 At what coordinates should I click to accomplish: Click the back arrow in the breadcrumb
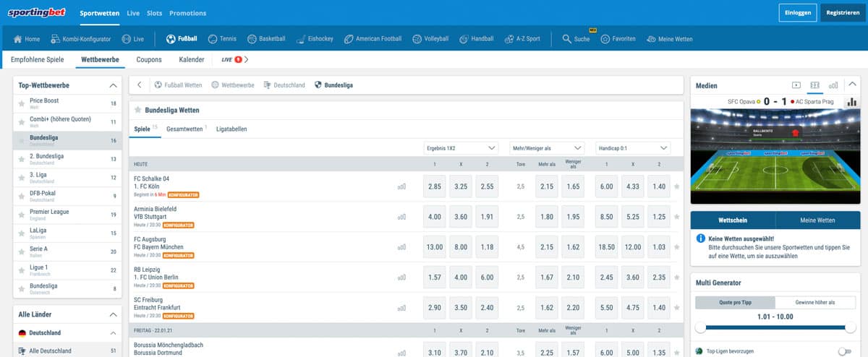click(x=139, y=85)
